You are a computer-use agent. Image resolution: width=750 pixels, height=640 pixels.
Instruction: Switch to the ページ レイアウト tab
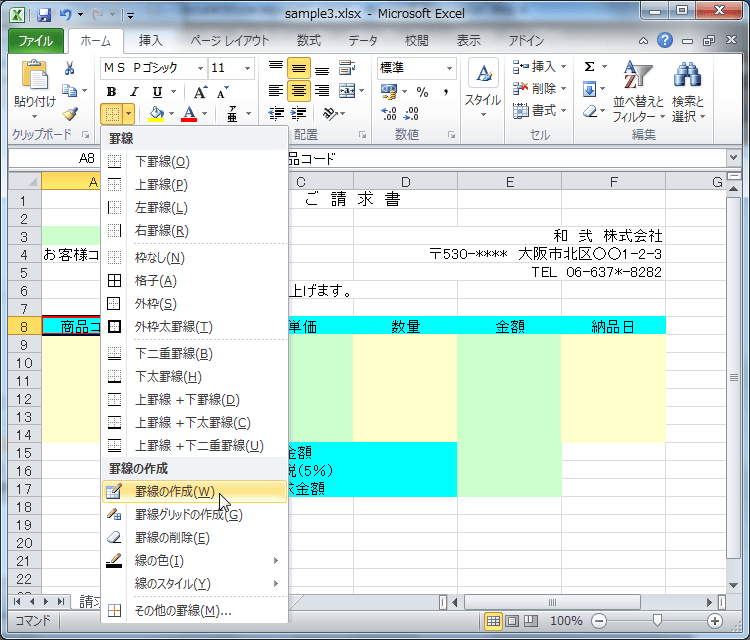[x=230, y=41]
